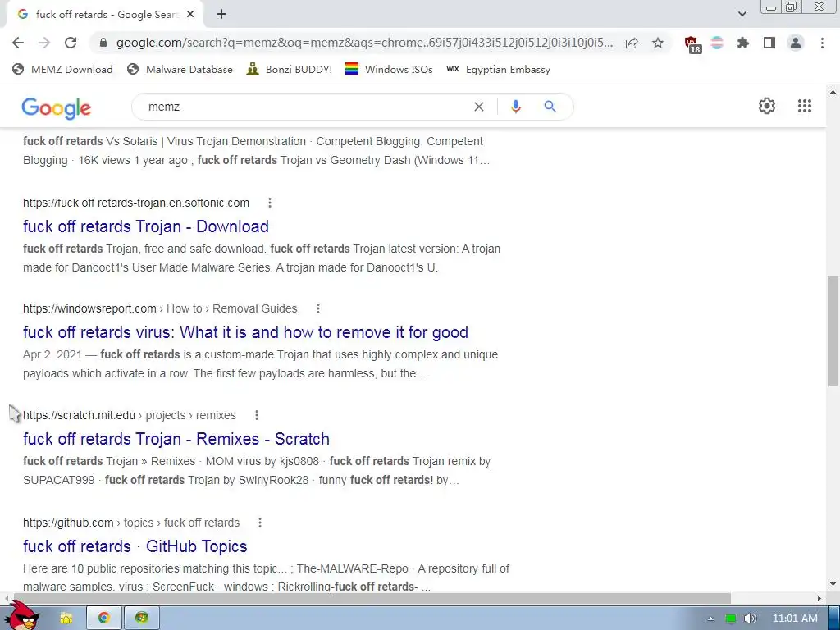
Task: Open the Google apps grid
Action: click(x=805, y=106)
